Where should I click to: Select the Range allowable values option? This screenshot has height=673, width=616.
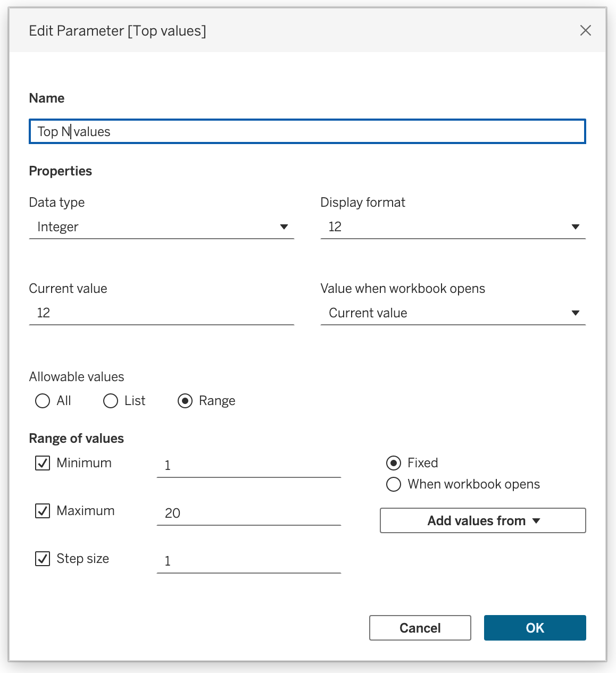click(185, 401)
